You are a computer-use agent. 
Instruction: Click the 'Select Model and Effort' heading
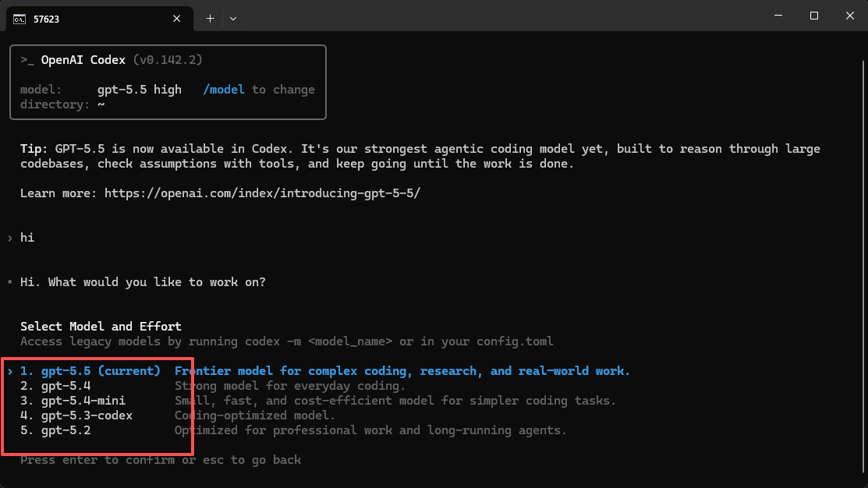point(101,327)
